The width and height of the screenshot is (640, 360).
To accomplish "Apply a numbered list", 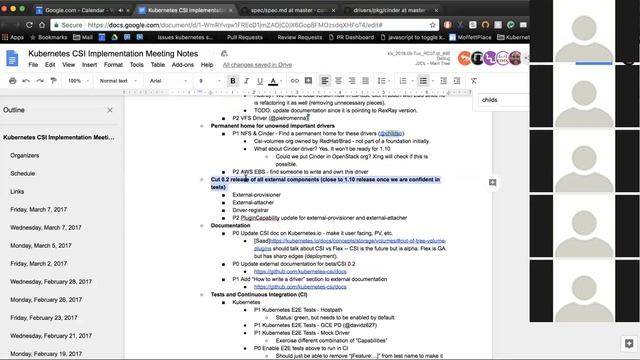I will pos(403,81).
